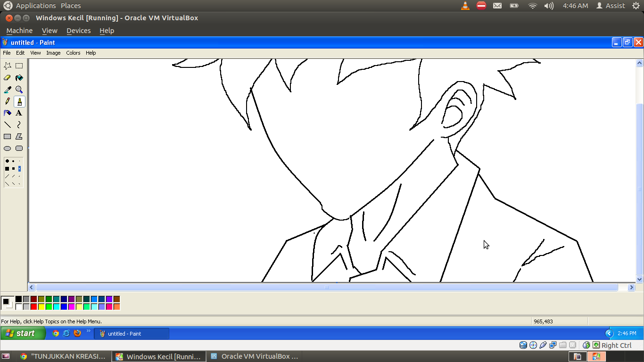Select the Airbrush spray can tool
The height and width of the screenshot is (362, 644).
(x=8, y=113)
